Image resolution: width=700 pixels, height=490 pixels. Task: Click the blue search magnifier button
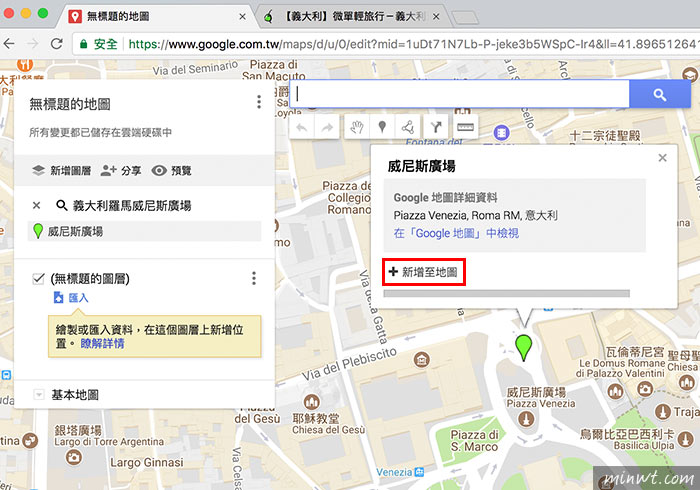point(660,94)
